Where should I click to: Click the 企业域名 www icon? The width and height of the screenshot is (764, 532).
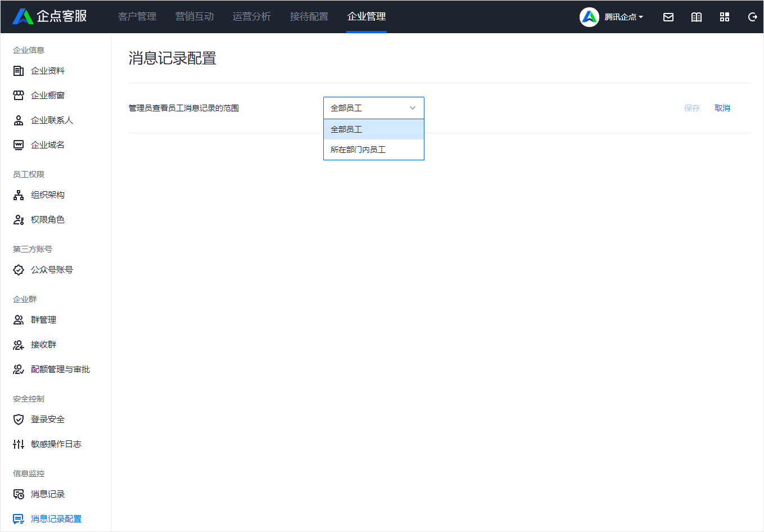(19, 145)
